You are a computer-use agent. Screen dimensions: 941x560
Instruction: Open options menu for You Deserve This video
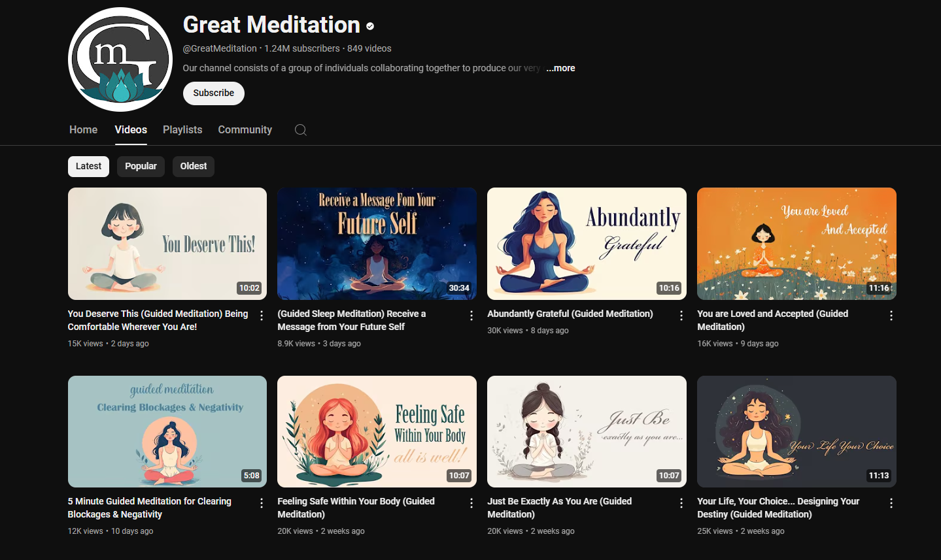click(x=262, y=316)
